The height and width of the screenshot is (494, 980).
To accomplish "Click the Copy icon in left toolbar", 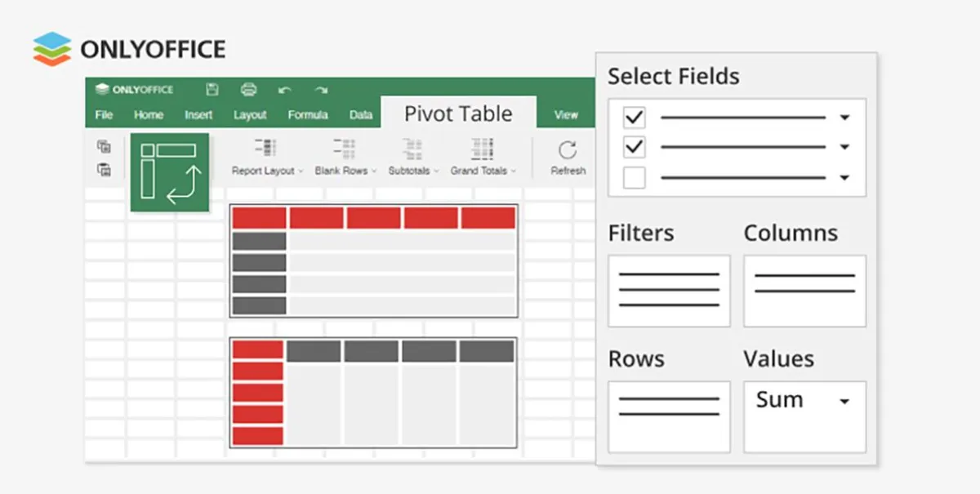I will [x=104, y=147].
